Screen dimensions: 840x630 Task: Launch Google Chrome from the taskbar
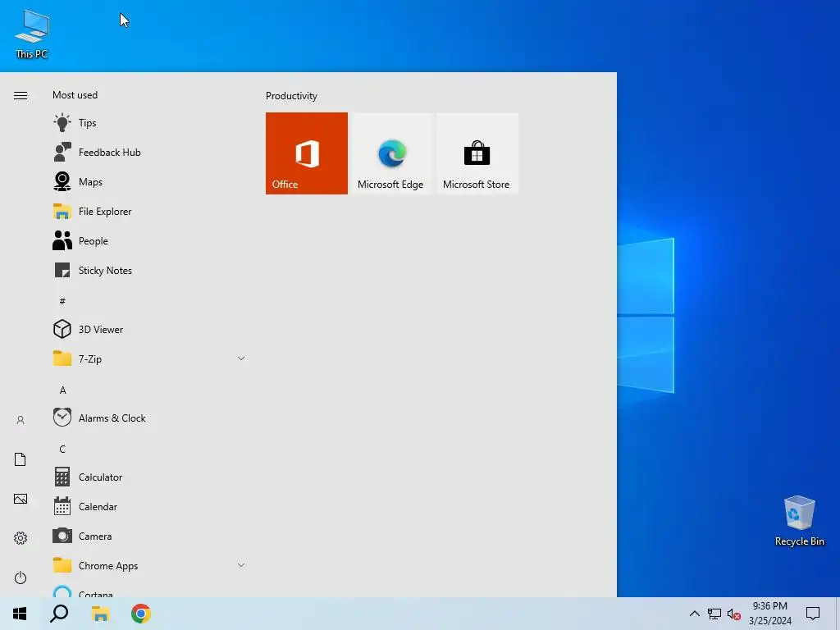pos(141,614)
